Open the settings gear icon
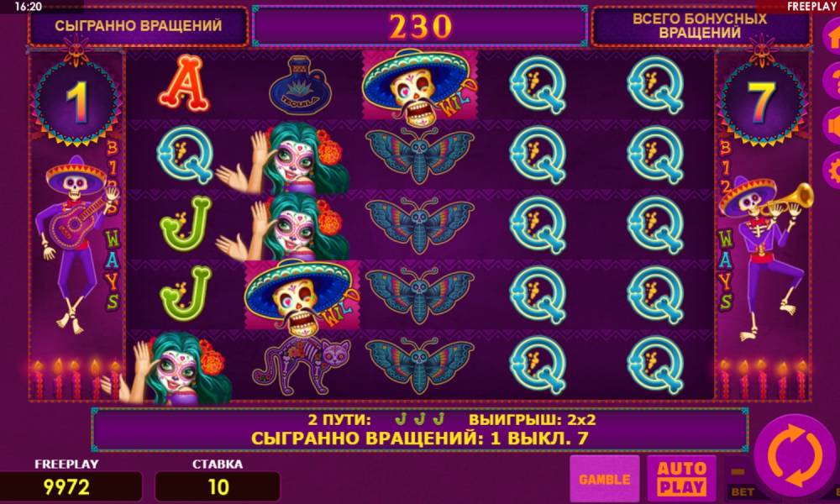The height and width of the screenshot is (504, 840). click(832, 171)
